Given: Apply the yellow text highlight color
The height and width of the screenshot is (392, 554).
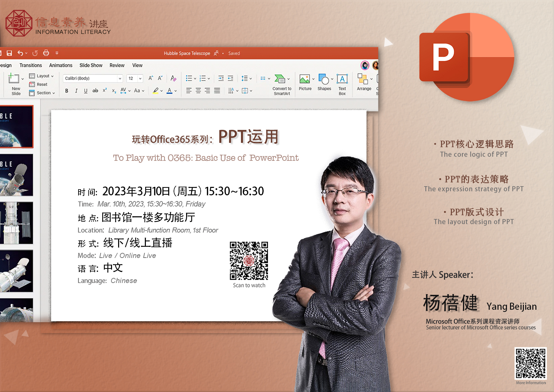Looking at the screenshot, I should click(156, 91).
